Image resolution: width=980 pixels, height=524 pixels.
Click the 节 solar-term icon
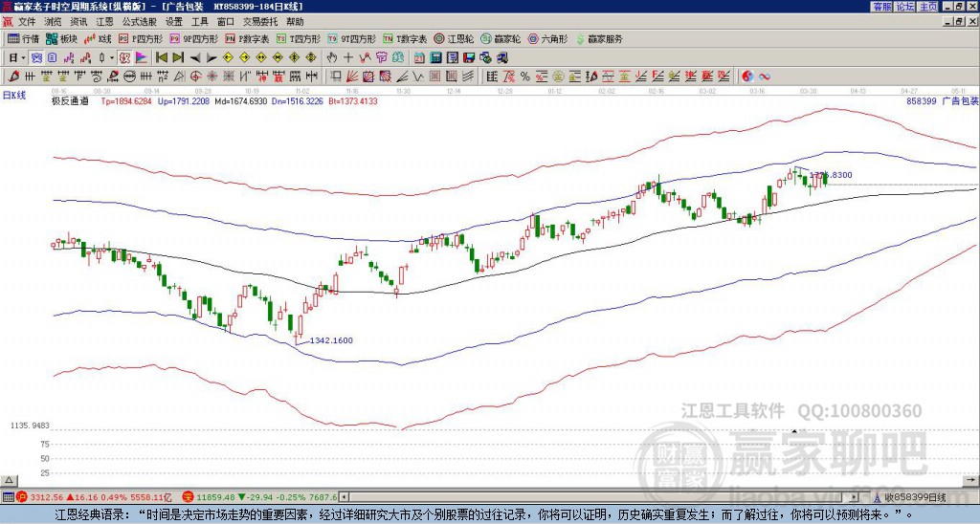pos(381,58)
